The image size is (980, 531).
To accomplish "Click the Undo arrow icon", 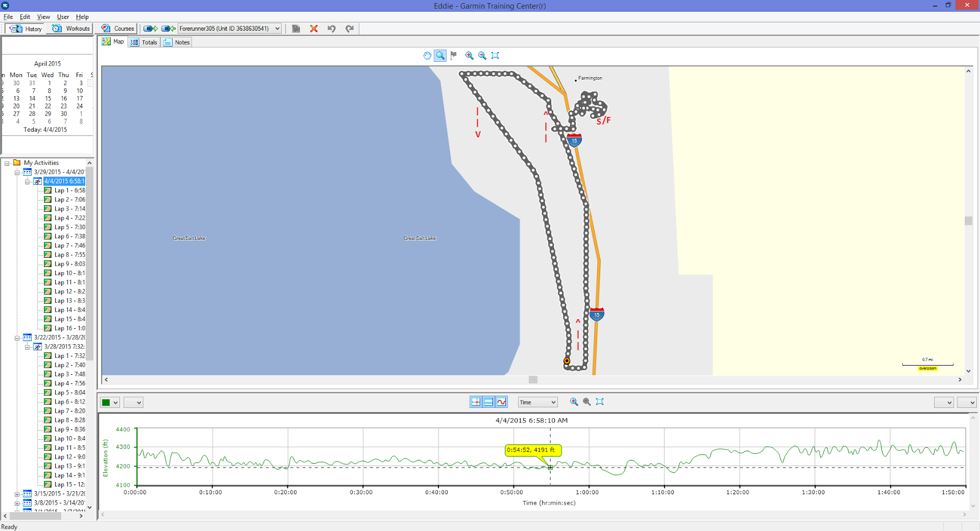I will (x=331, y=28).
